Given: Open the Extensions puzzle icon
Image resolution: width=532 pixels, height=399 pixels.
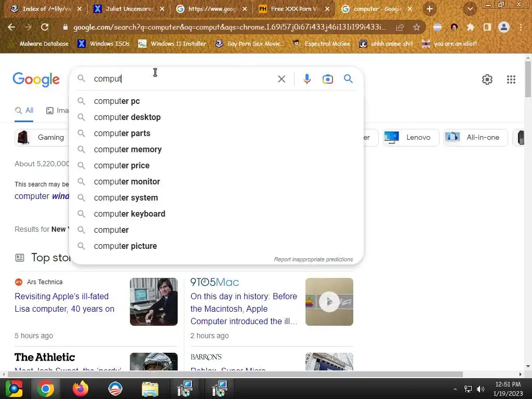Looking at the screenshot, I should tap(470, 28).
